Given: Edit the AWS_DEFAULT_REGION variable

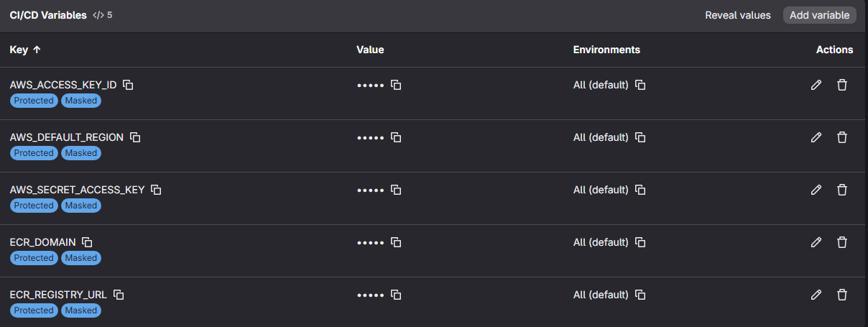Looking at the screenshot, I should click(x=816, y=137).
